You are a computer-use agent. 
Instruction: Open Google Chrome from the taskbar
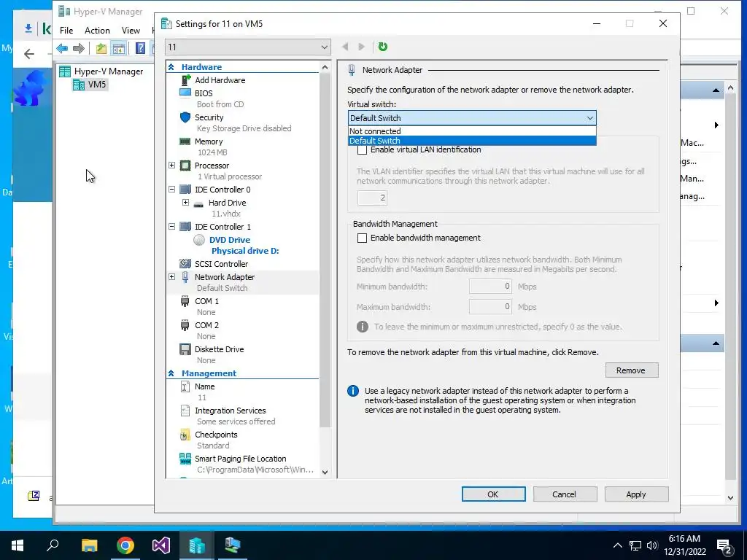coord(125,545)
